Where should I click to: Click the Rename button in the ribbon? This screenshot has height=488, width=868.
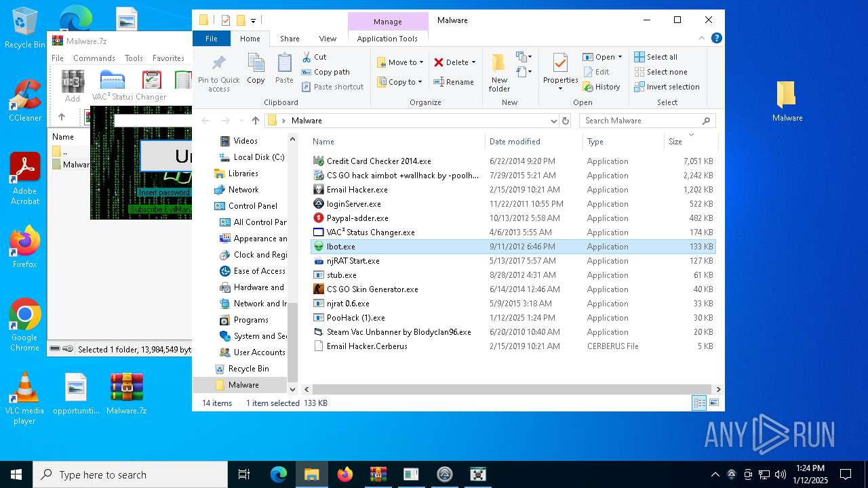(x=454, y=82)
